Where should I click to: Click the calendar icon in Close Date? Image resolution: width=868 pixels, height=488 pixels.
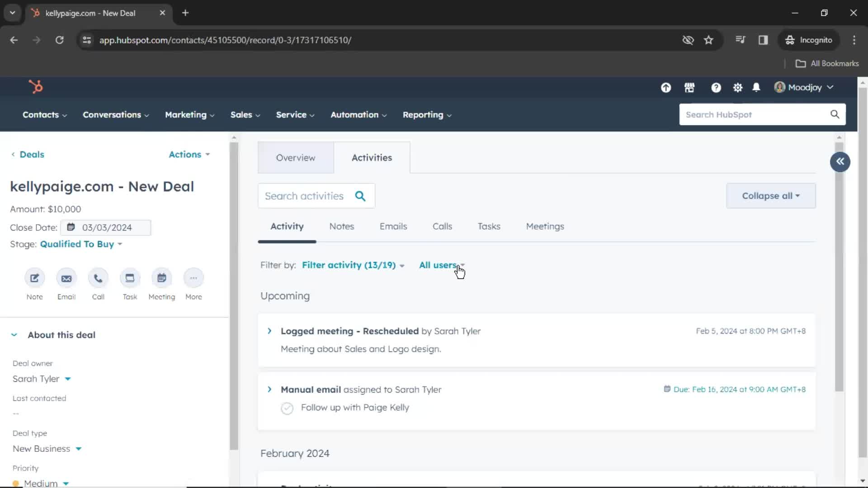coord(71,227)
